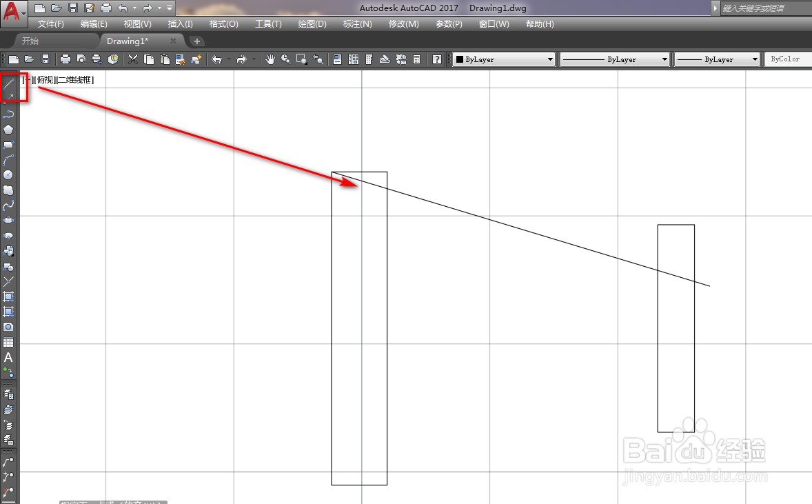
Task: Click the Zoom Previous icon
Action: 318,59
